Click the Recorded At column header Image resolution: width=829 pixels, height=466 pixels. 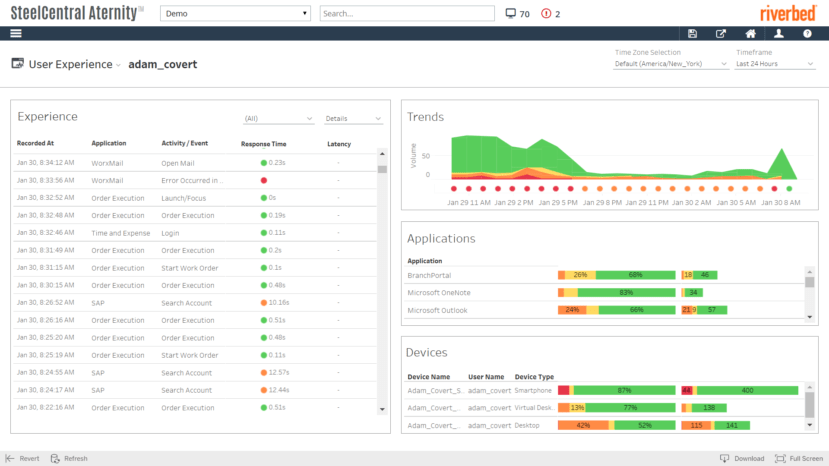coord(35,143)
